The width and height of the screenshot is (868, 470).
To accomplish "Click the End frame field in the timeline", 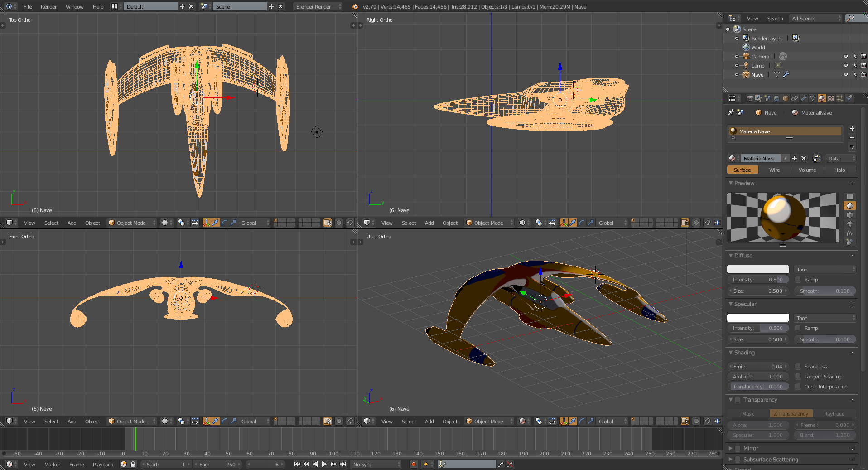I will tap(218, 464).
